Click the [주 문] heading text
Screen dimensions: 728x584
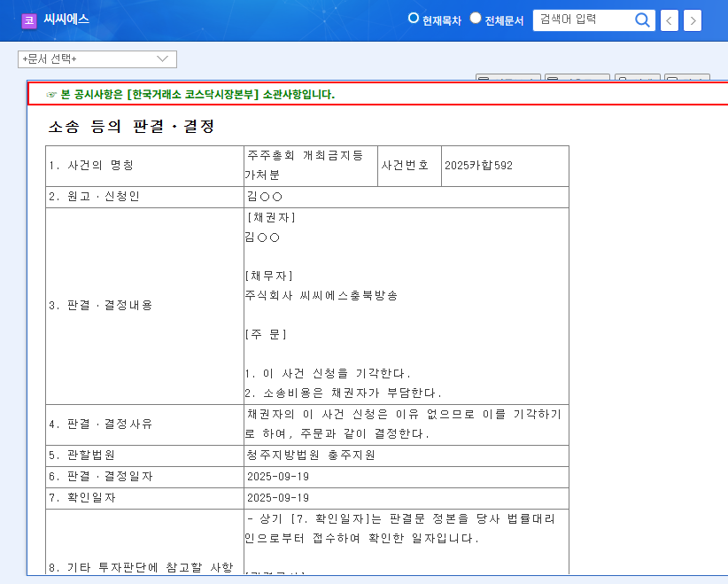pyautogui.click(x=266, y=334)
